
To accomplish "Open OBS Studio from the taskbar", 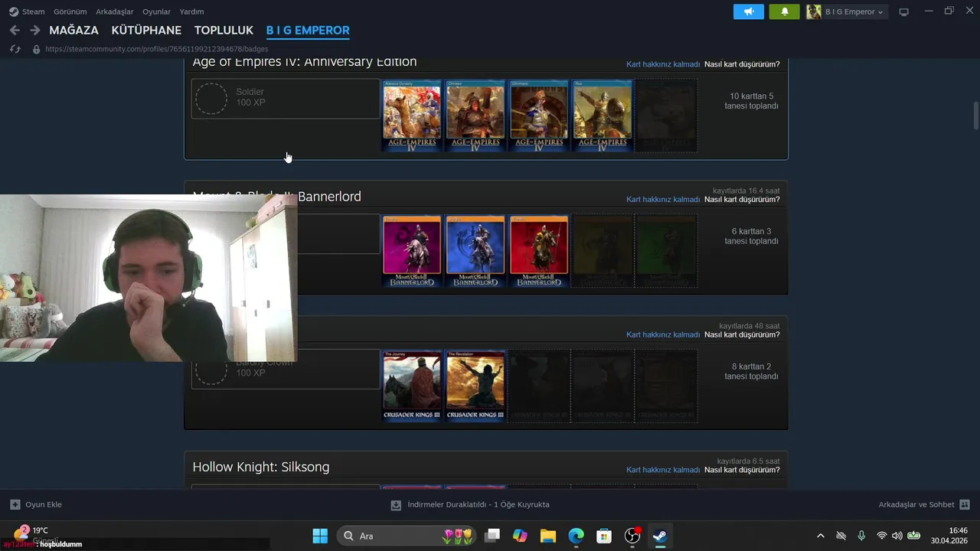I will (x=632, y=536).
